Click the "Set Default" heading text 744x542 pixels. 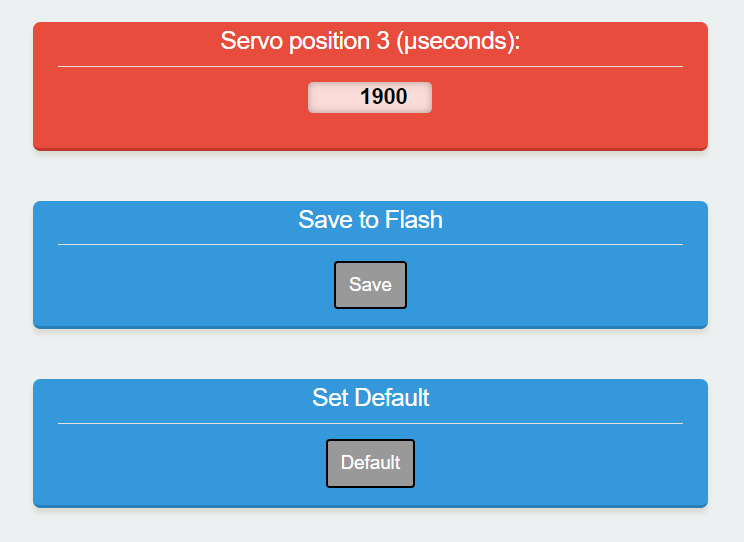pos(370,397)
